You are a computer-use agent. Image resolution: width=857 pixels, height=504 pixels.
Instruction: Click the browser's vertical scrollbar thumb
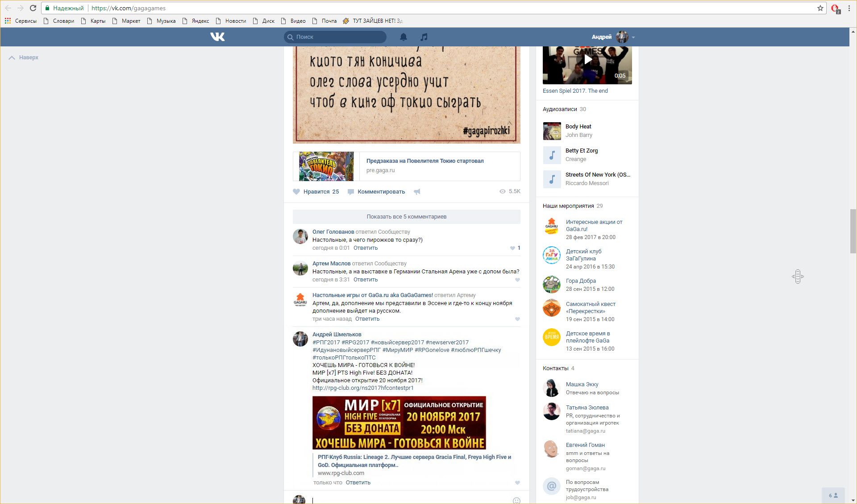point(853,231)
